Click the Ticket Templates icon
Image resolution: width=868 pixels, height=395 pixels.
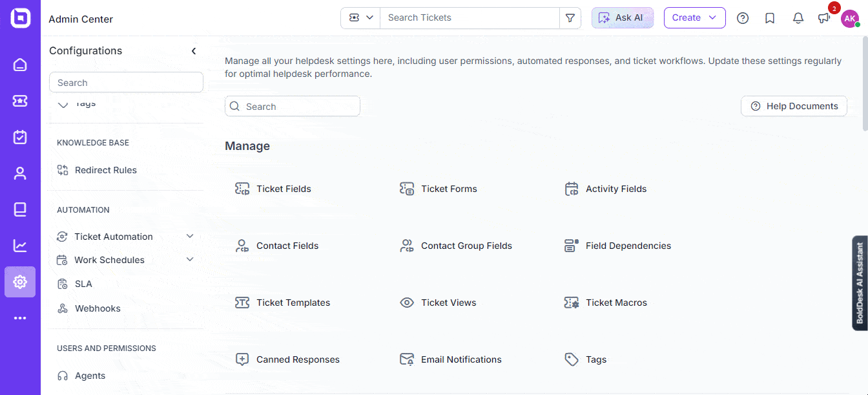point(242,303)
